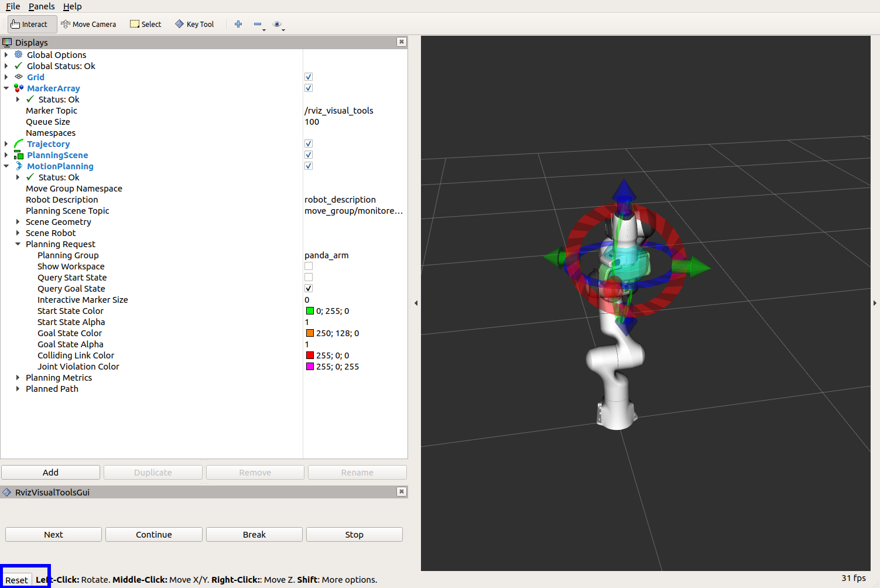Change the Goal State Color orange swatch

309,333
